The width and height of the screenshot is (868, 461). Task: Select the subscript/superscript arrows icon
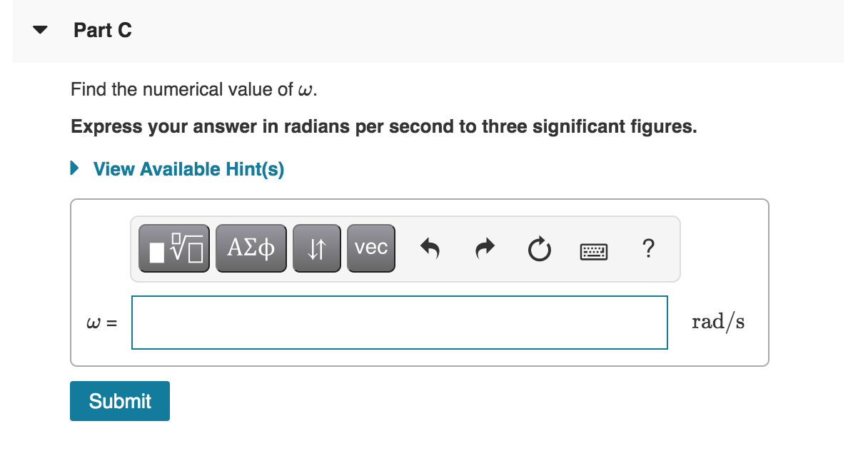(x=316, y=248)
